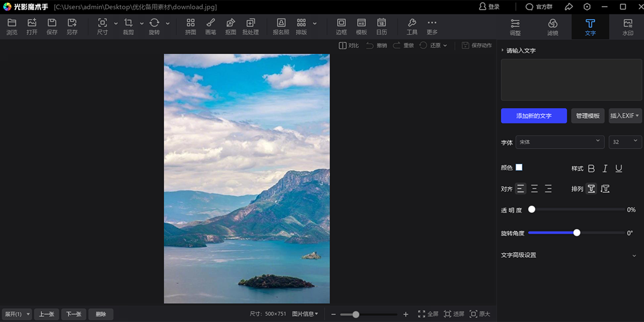Click the 管理模板 button
The width and height of the screenshot is (644, 322).
[x=588, y=116]
